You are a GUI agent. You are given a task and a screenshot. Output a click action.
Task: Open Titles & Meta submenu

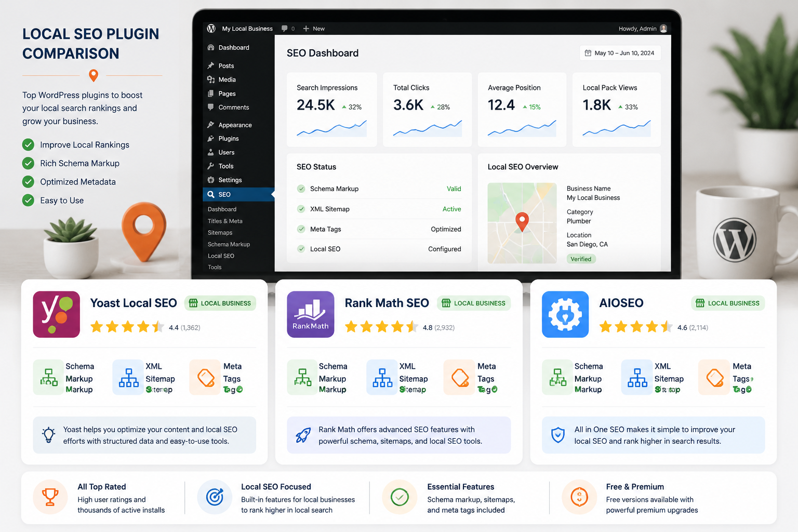[225, 221]
